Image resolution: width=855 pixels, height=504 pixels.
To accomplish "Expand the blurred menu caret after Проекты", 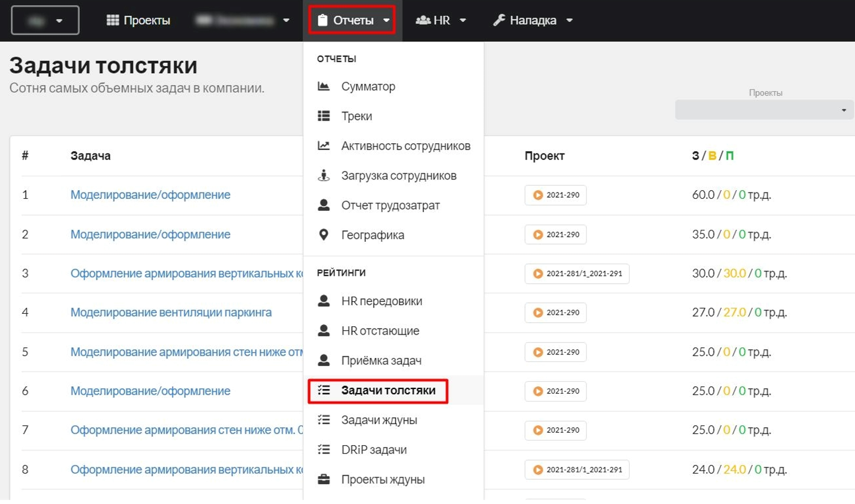I will pyautogui.click(x=286, y=20).
